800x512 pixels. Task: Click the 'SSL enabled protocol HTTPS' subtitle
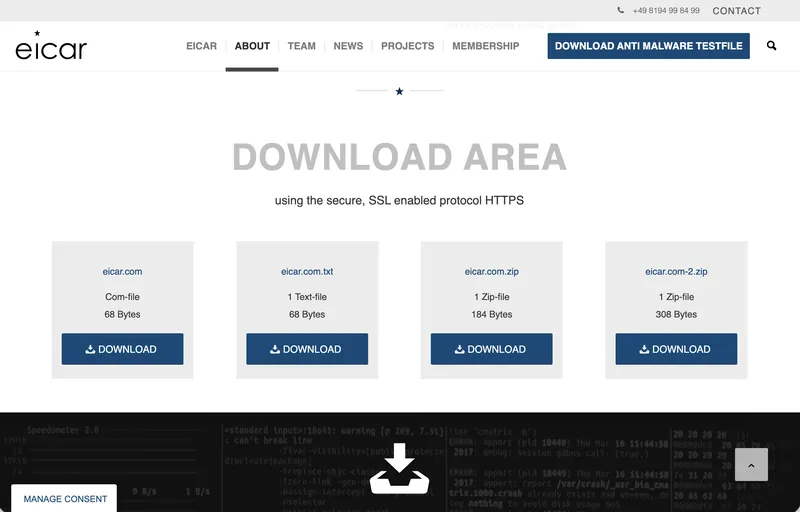[446, 200]
